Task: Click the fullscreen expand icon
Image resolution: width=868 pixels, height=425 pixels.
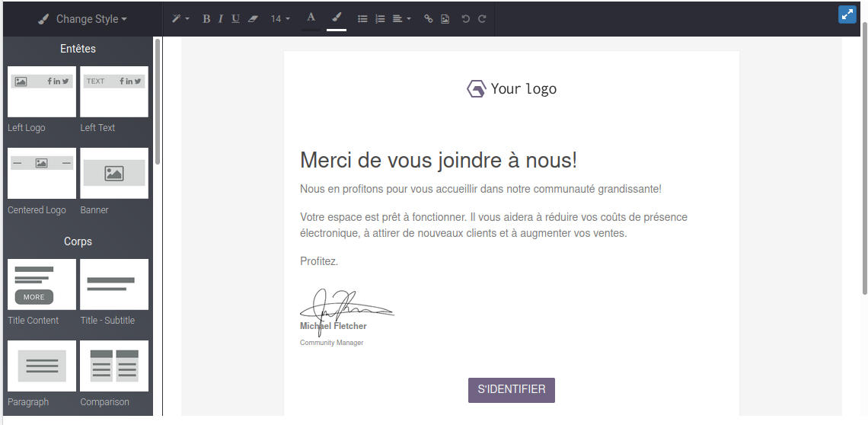Action: [x=847, y=14]
